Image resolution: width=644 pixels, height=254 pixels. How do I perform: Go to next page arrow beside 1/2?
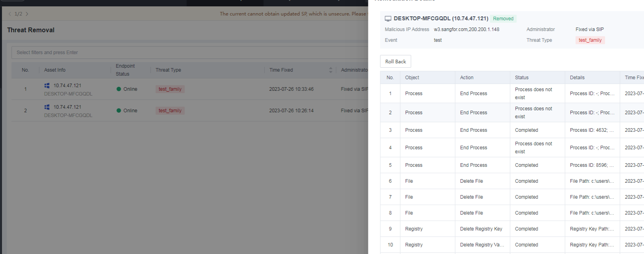point(27,14)
